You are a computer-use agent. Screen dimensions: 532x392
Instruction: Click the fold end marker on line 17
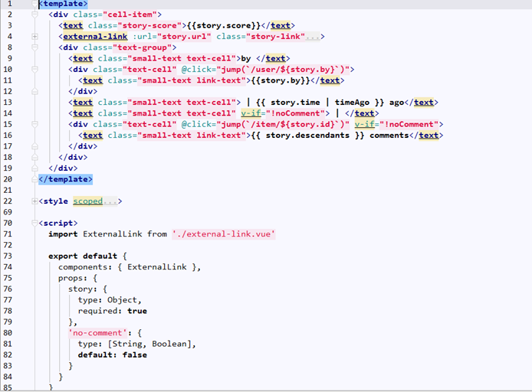(34, 146)
